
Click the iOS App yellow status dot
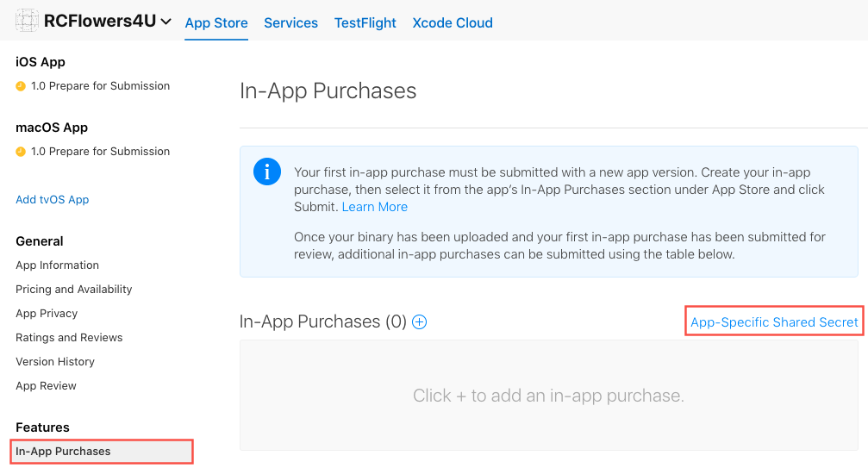tap(21, 86)
